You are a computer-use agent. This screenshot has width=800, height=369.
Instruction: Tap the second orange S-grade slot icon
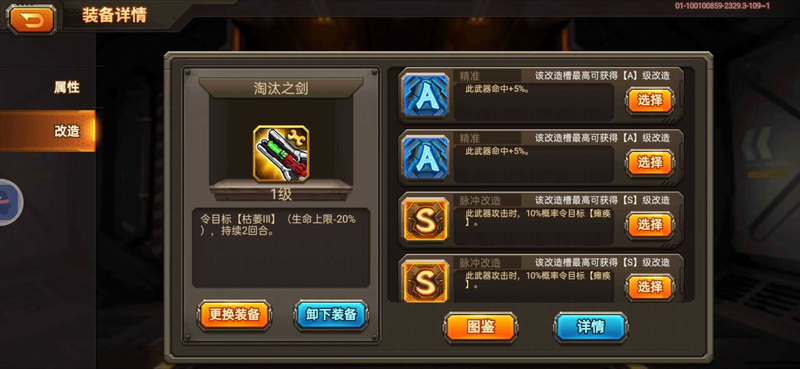[x=427, y=280]
